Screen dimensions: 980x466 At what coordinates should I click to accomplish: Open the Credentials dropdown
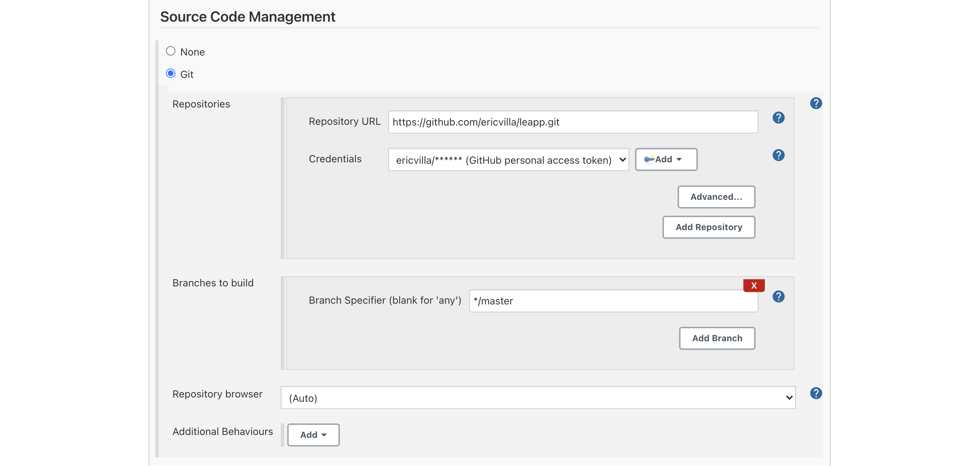[x=508, y=160]
